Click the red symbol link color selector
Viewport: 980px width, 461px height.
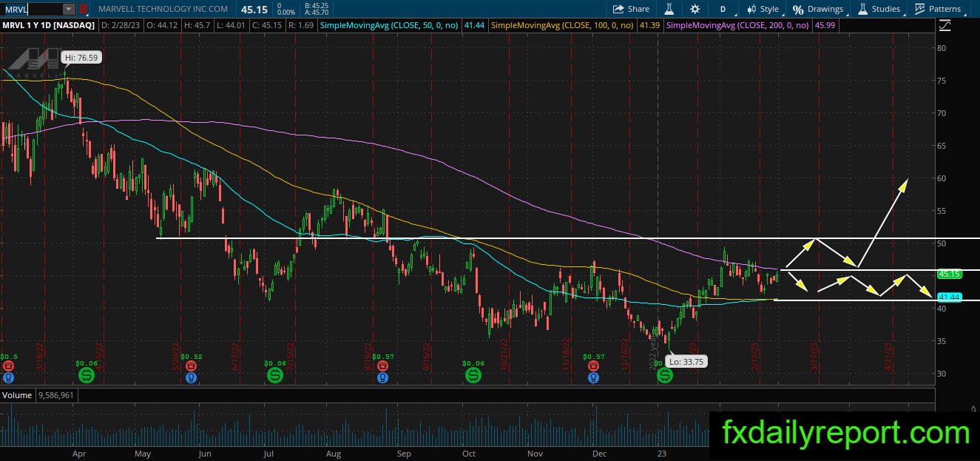(x=84, y=9)
